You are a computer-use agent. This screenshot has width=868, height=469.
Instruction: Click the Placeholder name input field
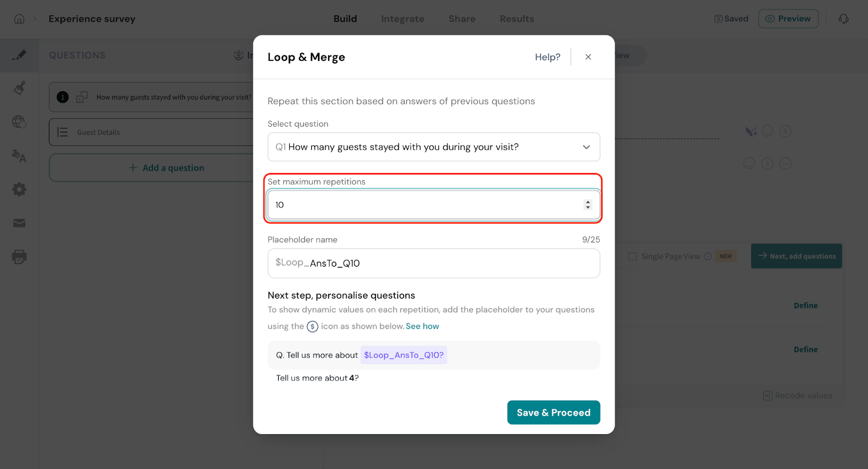pos(433,263)
